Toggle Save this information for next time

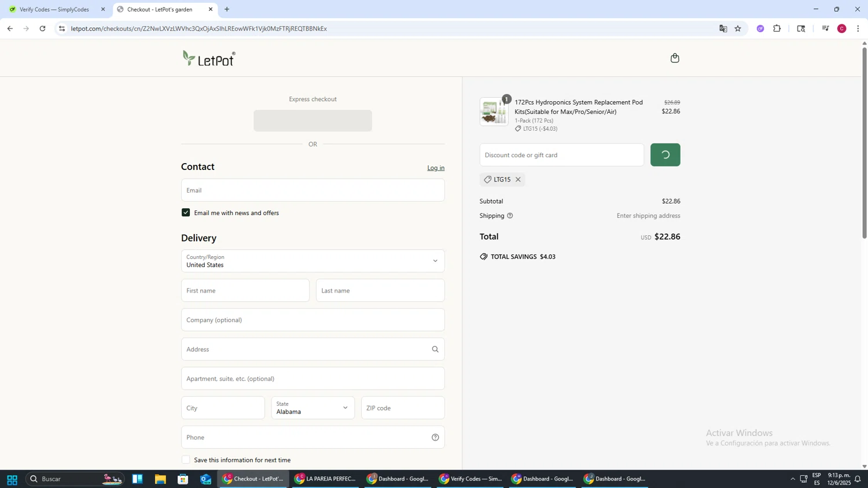tap(186, 460)
